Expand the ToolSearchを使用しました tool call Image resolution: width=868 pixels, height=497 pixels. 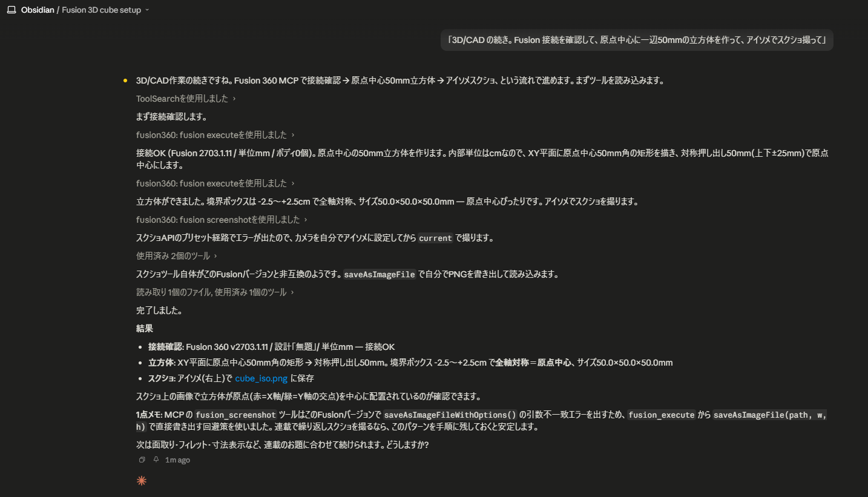tap(186, 99)
